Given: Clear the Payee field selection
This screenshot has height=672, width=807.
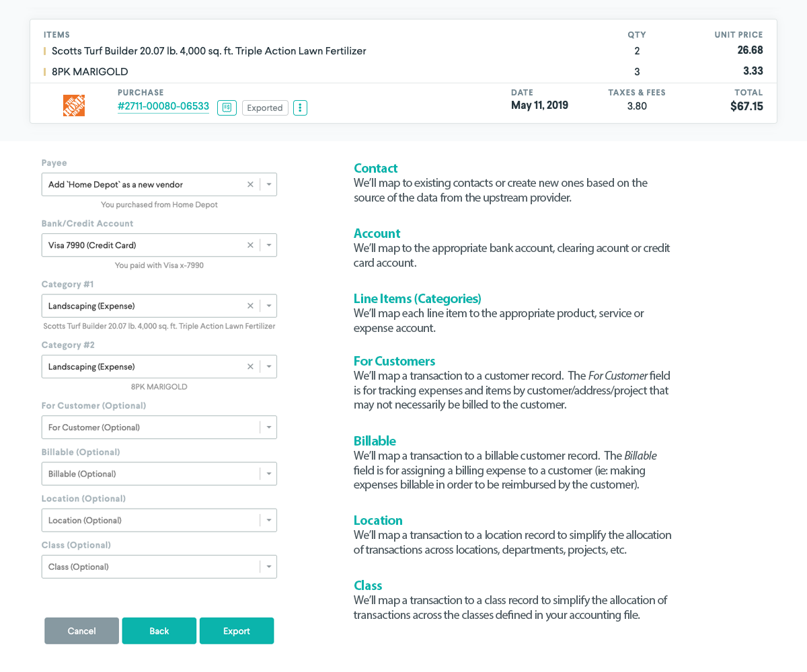Looking at the screenshot, I should tap(250, 184).
